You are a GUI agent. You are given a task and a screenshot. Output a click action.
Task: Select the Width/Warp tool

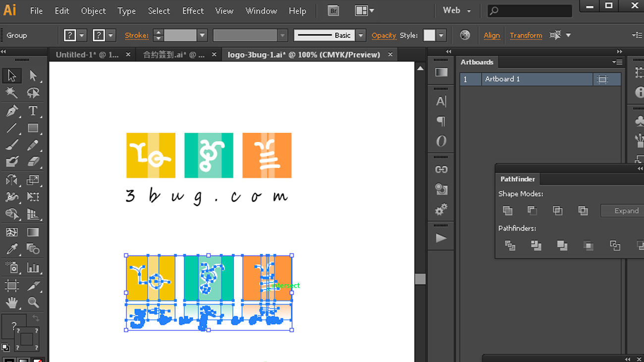tap(11, 197)
